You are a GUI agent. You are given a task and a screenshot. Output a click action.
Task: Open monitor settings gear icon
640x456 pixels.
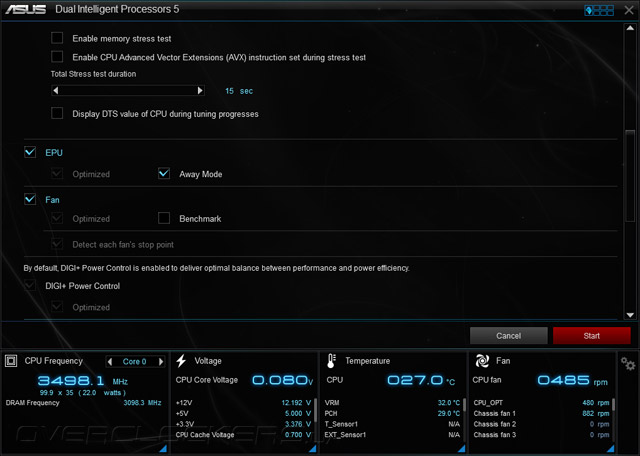click(x=628, y=363)
